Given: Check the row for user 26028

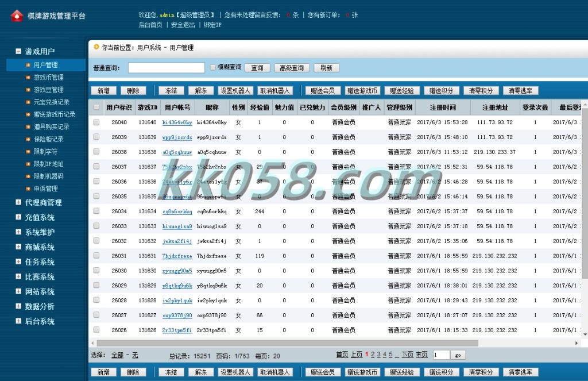Looking at the screenshot, I should [x=96, y=300].
